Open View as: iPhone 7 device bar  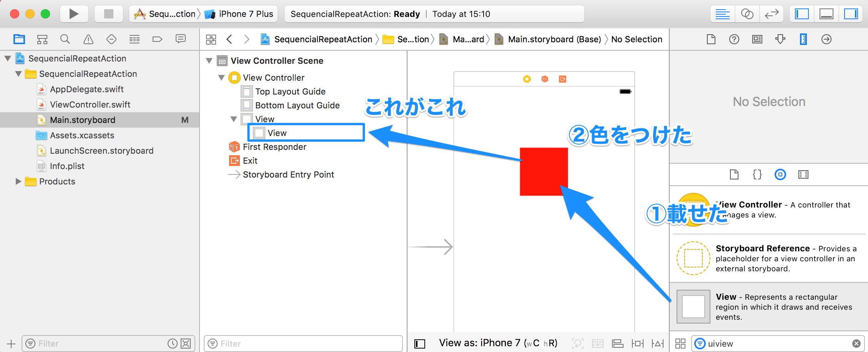pos(498,343)
